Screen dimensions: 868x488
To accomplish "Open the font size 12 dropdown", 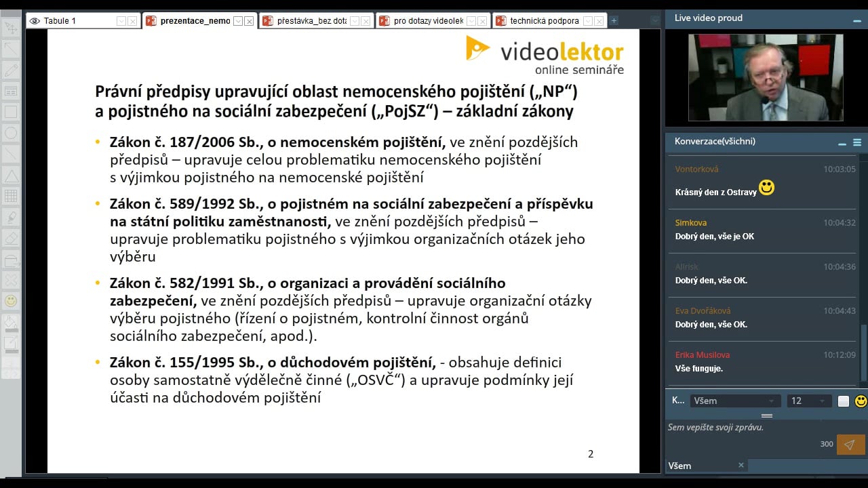I will click(x=808, y=401).
